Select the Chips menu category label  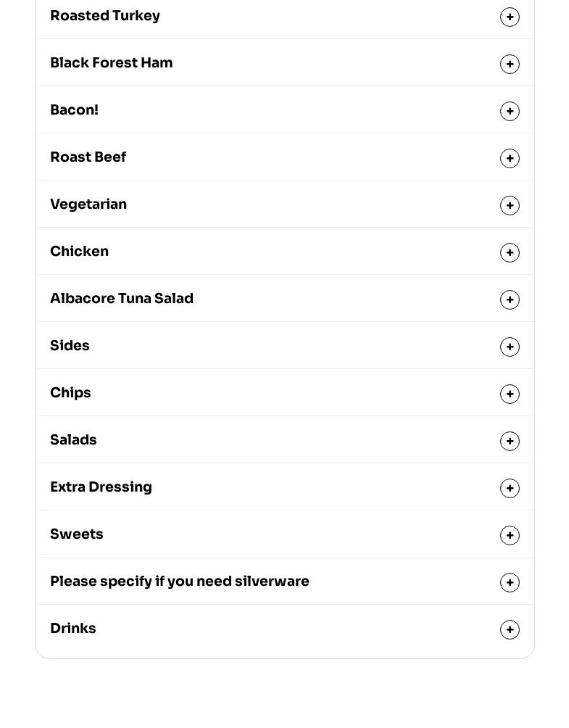pyautogui.click(x=70, y=393)
